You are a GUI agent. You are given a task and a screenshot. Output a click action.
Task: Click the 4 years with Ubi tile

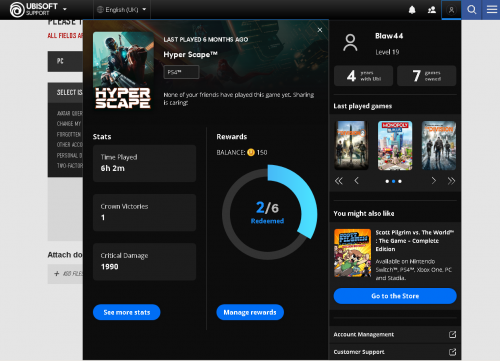pyautogui.click(x=364, y=76)
